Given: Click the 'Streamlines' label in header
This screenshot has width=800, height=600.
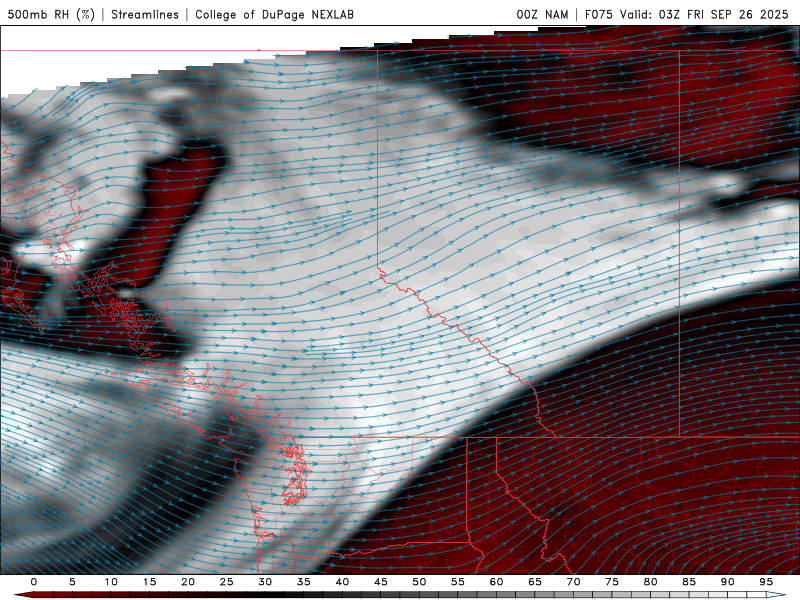Looking at the screenshot, I should coord(145,15).
